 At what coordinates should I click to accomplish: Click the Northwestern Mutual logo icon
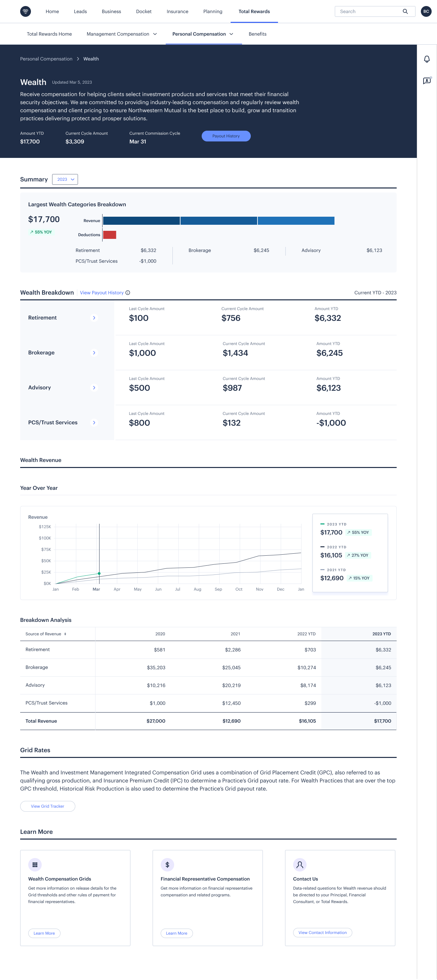point(26,11)
